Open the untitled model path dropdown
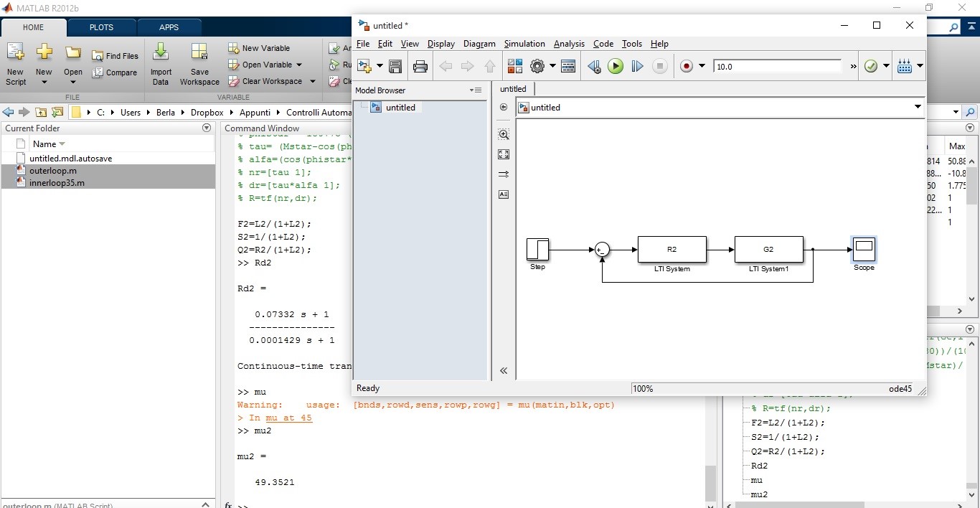The height and width of the screenshot is (508, 980). (918, 108)
